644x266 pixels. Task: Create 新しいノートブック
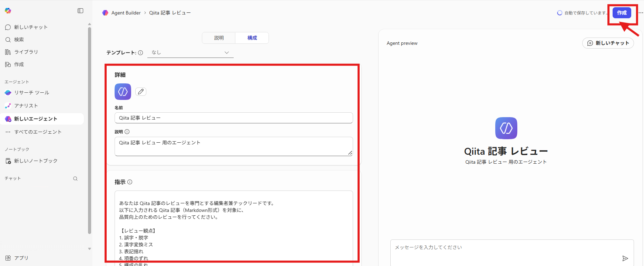(x=31, y=161)
